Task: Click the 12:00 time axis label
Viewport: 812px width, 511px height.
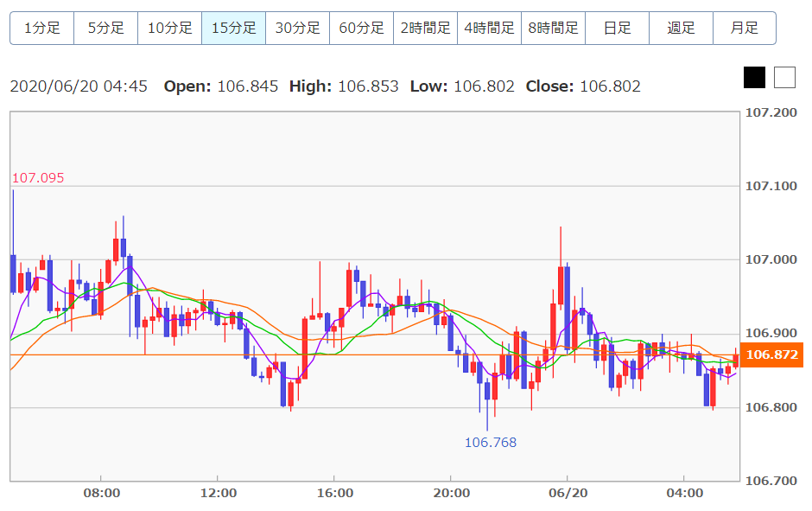Action: [x=218, y=493]
